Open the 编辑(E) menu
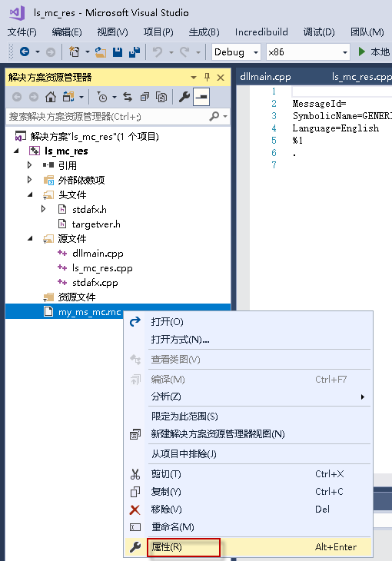 tap(67, 32)
